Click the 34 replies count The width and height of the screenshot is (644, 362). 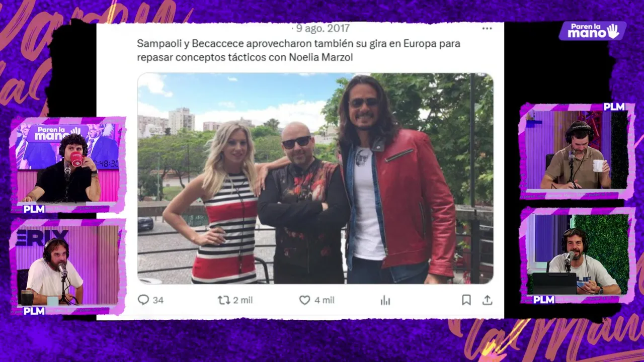point(158,300)
